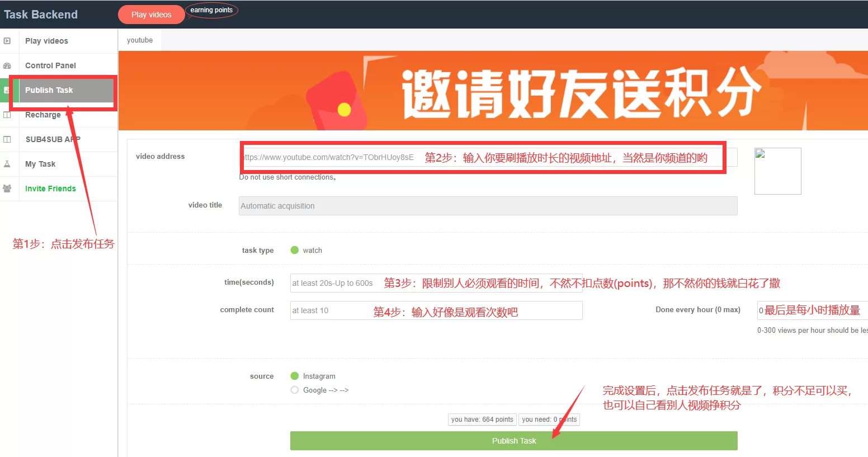Click the Recharge sidebar icon
This screenshot has height=457, width=868.
[8, 115]
